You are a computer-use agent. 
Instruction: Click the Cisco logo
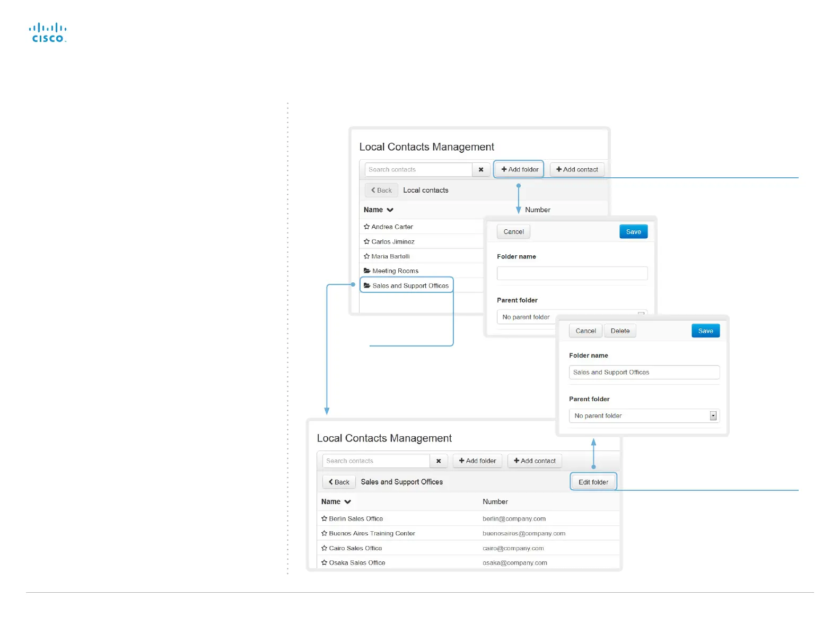tap(48, 33)
